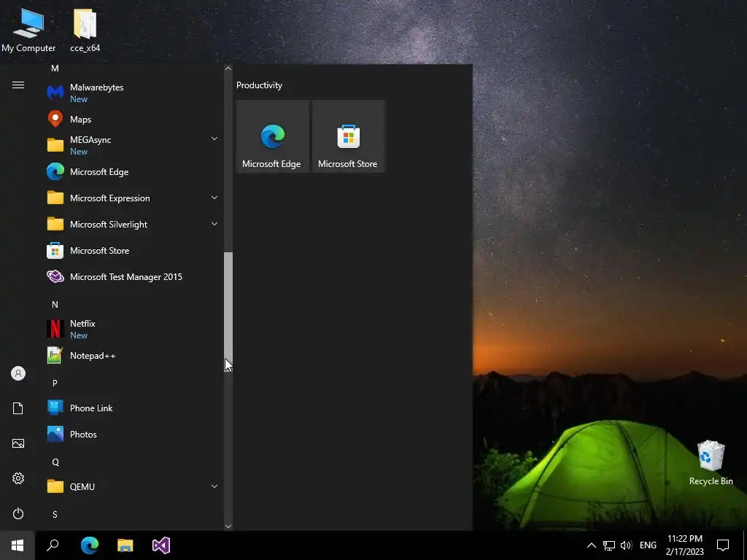Click the network tray icon
This screenshot has height=560, width=747.
[x=609, y=545]
